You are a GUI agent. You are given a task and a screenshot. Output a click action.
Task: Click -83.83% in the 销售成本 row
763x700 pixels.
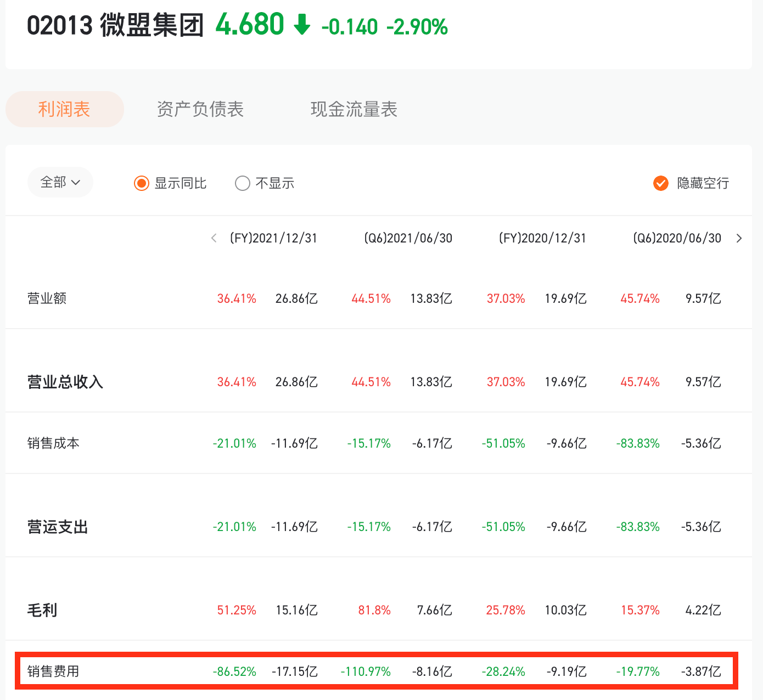638,443
